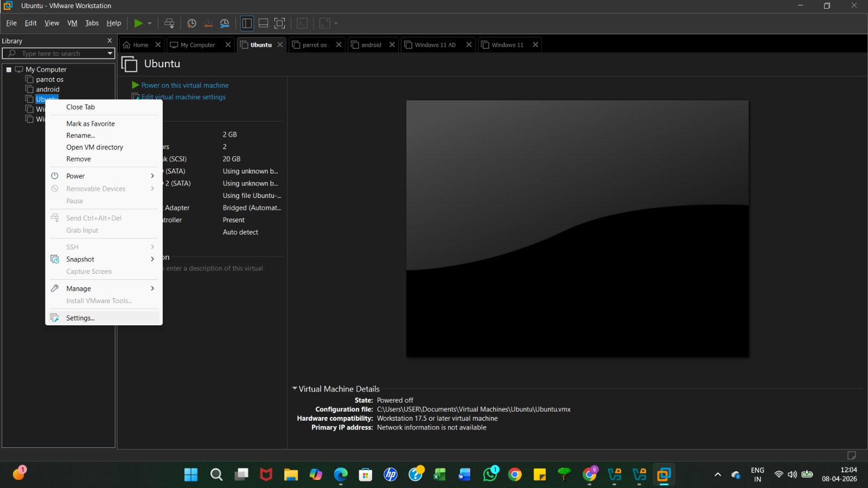Click the VM preview screen thumbnail
This screenshot has width=868, height=488.
coord(577,228)
